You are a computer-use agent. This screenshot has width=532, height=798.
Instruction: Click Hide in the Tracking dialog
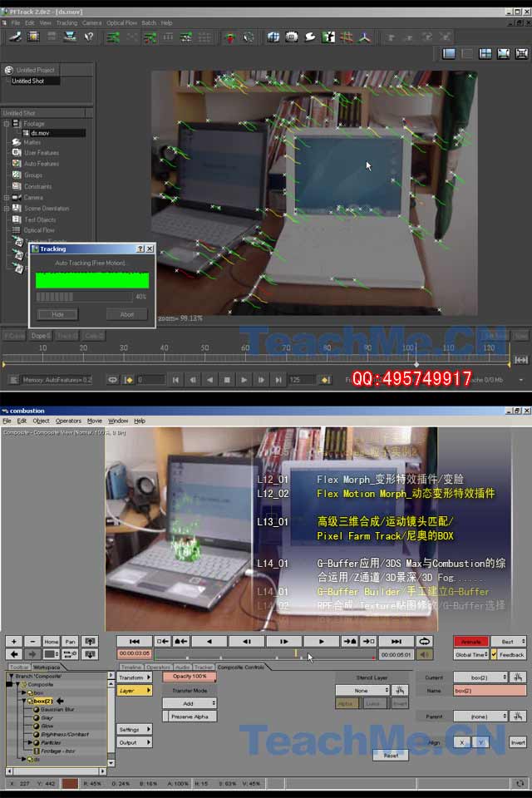[x=57, y=314]
